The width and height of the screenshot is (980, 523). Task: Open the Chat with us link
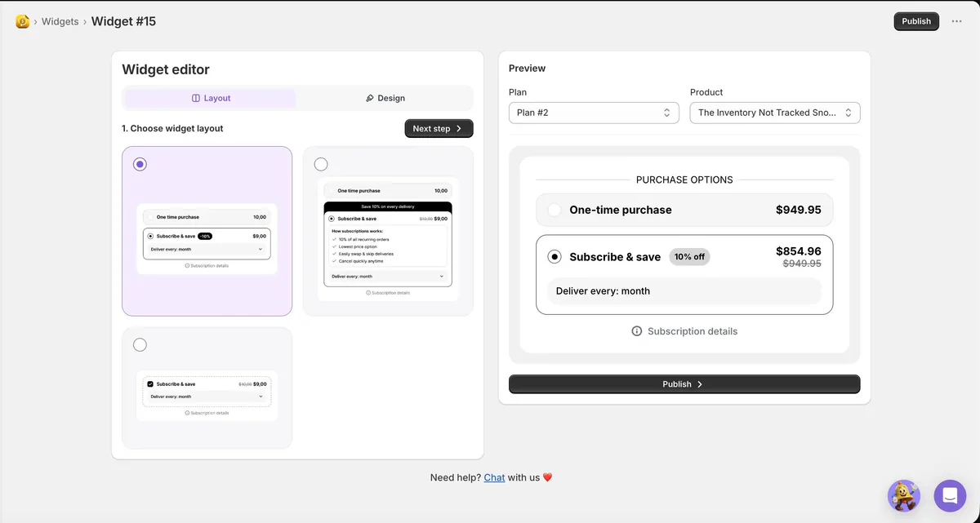click(x=494, y=477)
